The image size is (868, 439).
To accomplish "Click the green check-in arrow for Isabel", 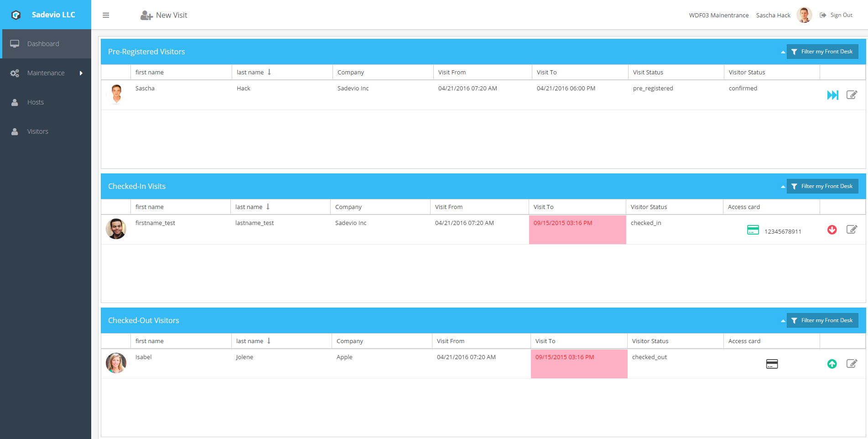I will click(x=832, y=364).
